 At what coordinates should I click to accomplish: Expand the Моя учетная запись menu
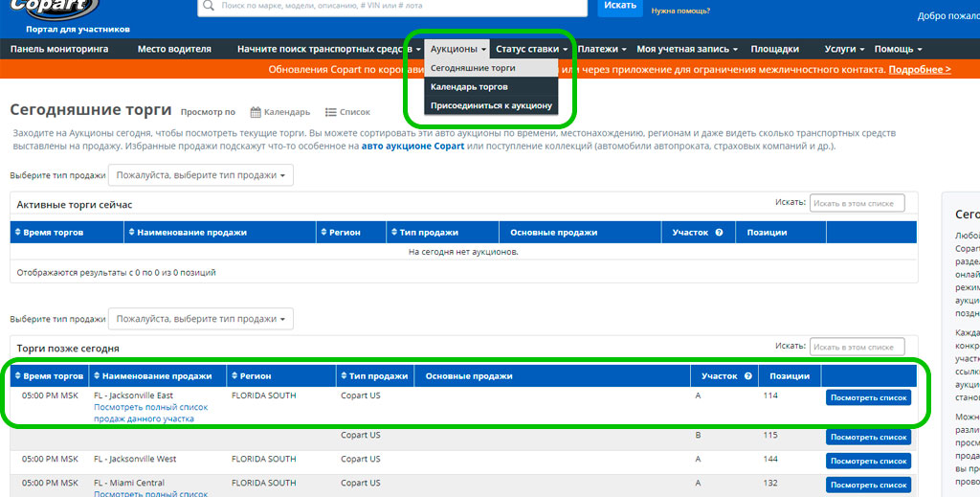tap(687, 49)
